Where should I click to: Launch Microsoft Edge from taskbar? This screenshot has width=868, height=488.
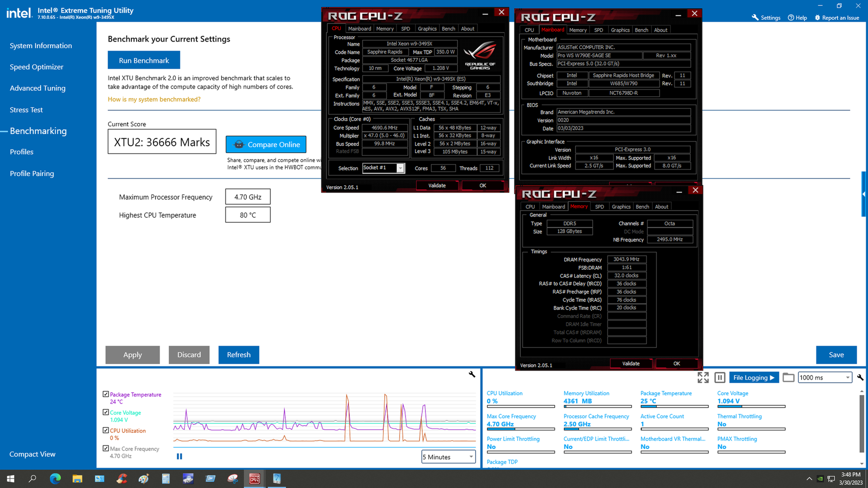55,479
